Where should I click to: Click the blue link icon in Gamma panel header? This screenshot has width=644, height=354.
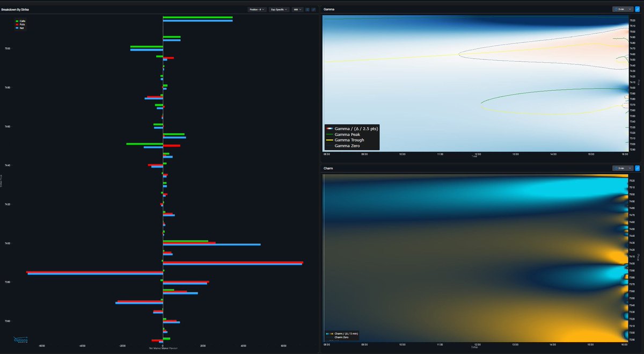tap(637, 9)
